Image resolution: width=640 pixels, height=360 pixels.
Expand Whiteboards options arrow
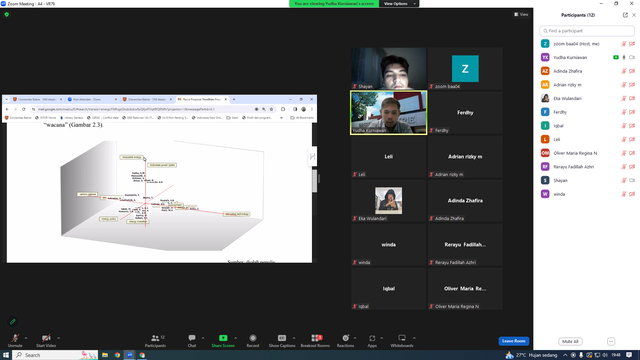(414, 338)
